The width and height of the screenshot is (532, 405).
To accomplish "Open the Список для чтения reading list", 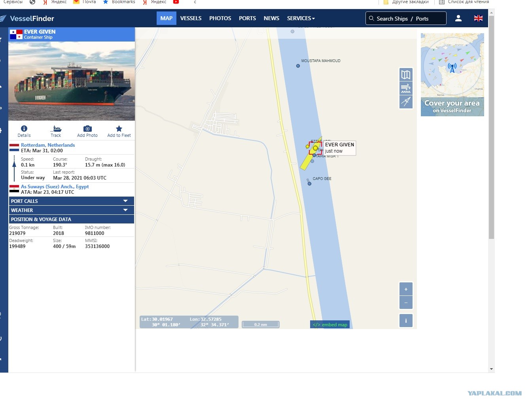I will point(464,2).
